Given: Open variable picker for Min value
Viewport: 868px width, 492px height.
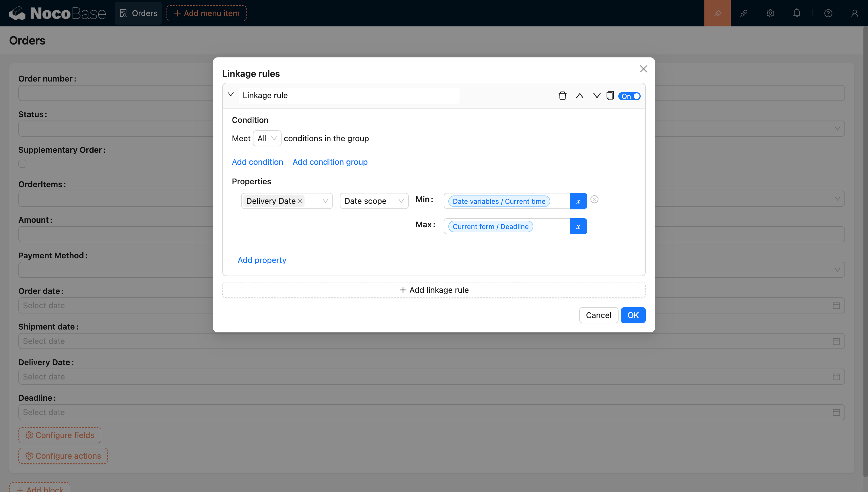Looking at the screenshot, I should click(578, 201).
